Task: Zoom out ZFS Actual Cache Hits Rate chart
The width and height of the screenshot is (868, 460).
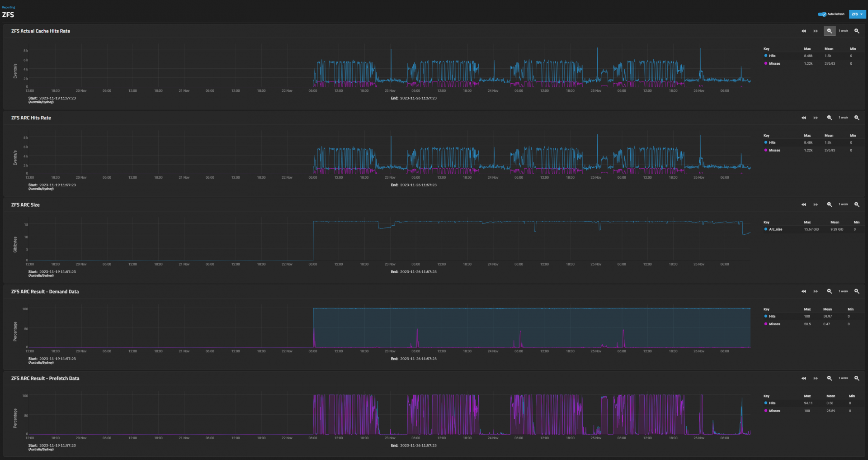Action: (829, 31)
